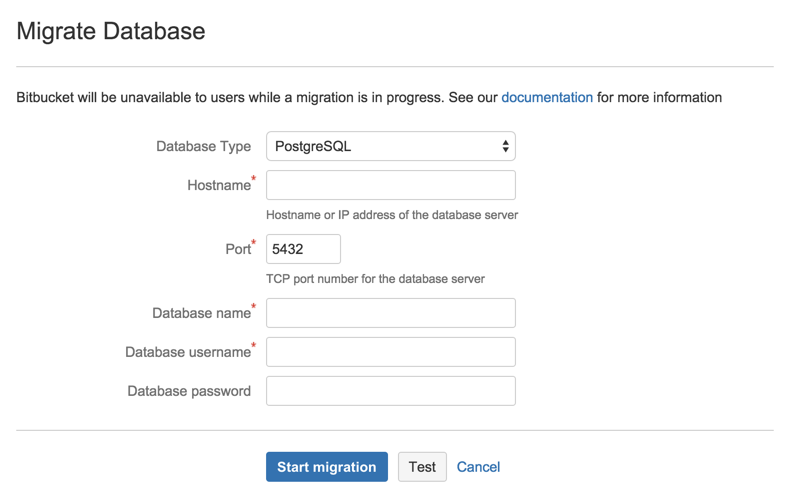
Task: Click the Test button
Action: tap(422, 467)
